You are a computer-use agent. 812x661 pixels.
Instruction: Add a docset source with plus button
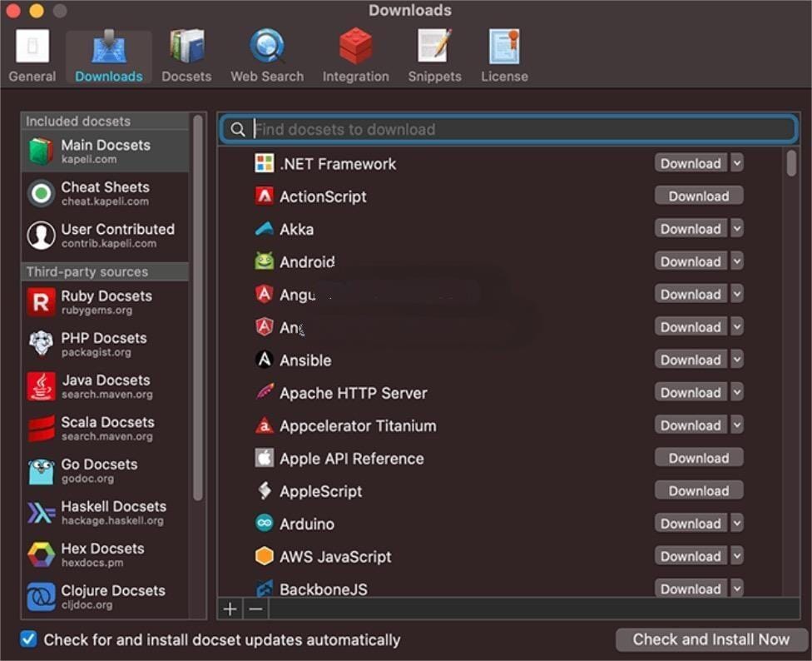pos(230,609)
